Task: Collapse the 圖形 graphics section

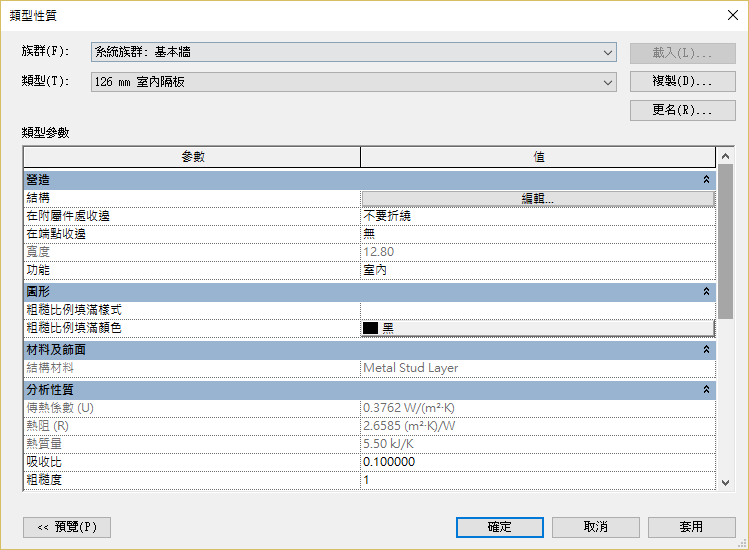Action: [x=706, y=291]
